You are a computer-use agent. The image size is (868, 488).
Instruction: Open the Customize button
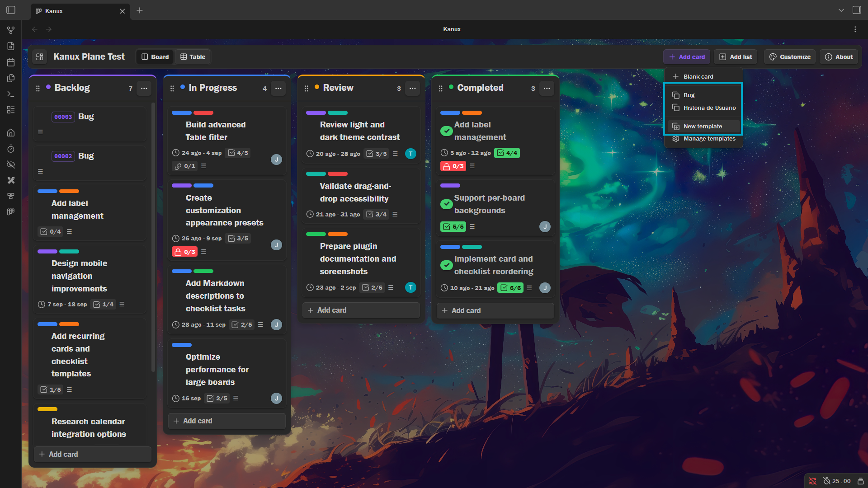pyautogui.click(x=790, y=57)
